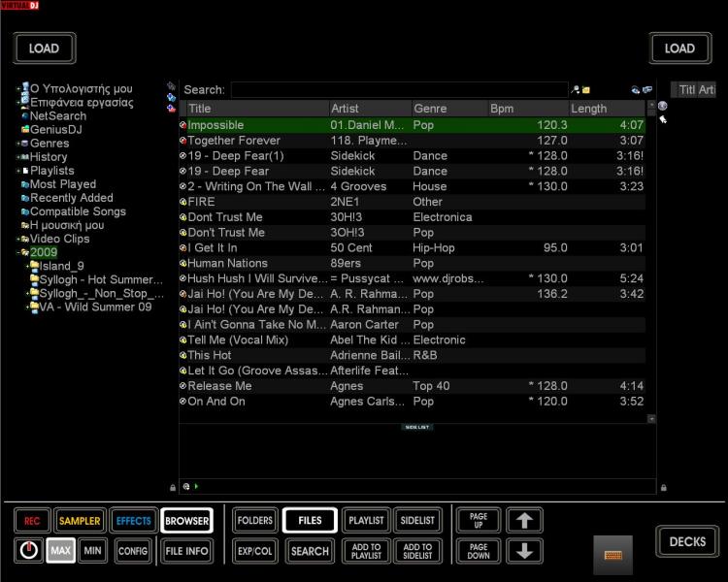728x582 pixels.
Task: Click the down arrow navigation button
Action: coord(524,551)
